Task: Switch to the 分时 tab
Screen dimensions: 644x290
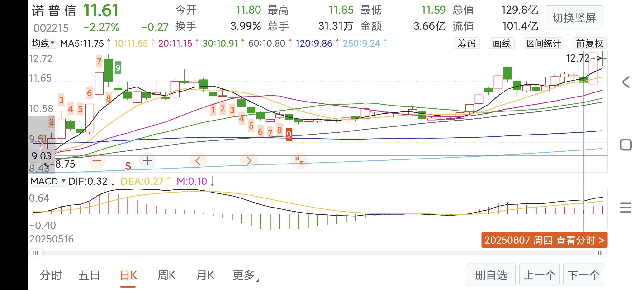Action: pyautogui.click(x=51, y=275)
